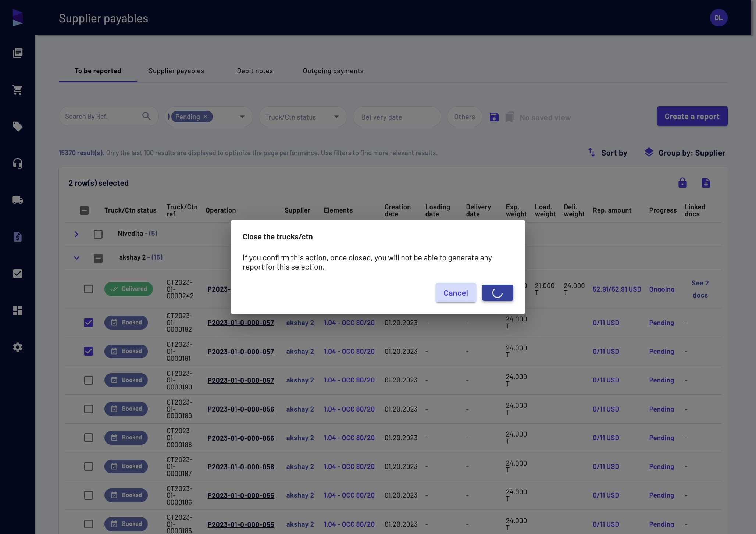Screen dimensions: 756x534
Task: Expand the Nivedita supplier group
Action: pos(76,234)
